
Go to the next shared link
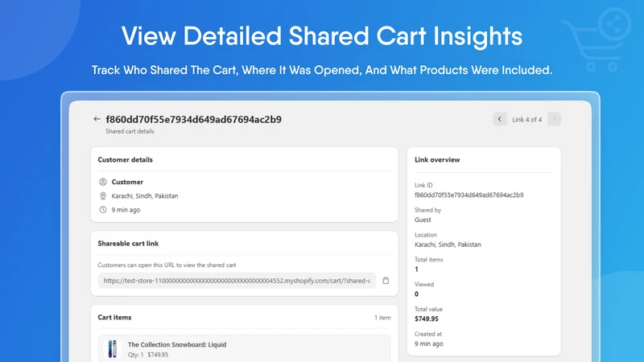(x=554, y=119)
